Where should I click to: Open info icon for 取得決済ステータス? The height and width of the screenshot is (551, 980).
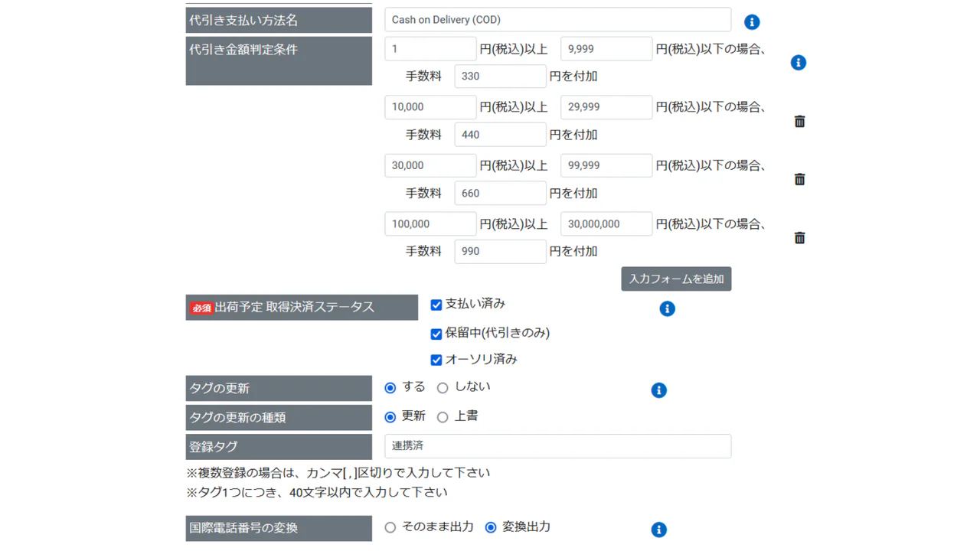(668, 308)
